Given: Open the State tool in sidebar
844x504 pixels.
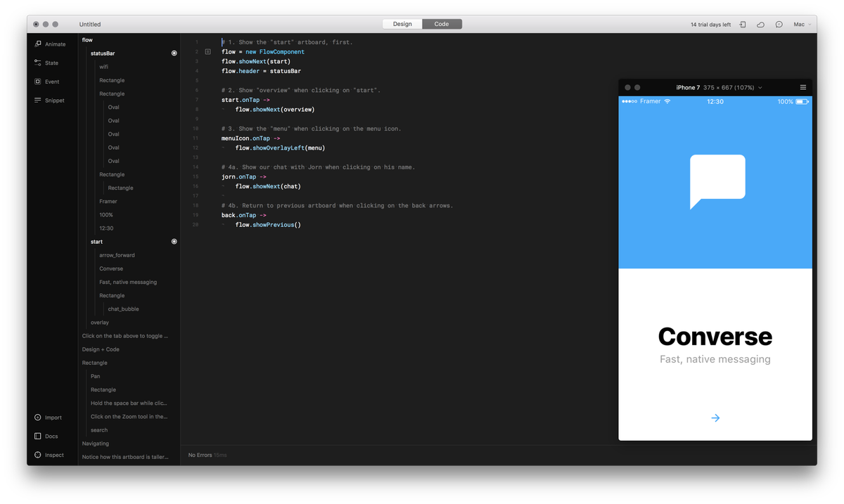Looking at the screenshot, I should click(46, 63).
